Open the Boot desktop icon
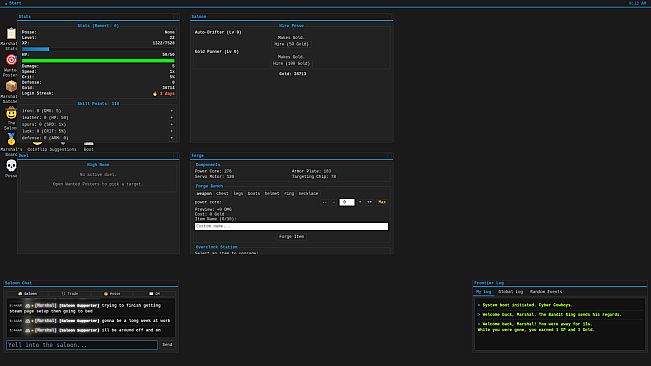Screen dimensions: 651x366 click(x=88, y=146)
